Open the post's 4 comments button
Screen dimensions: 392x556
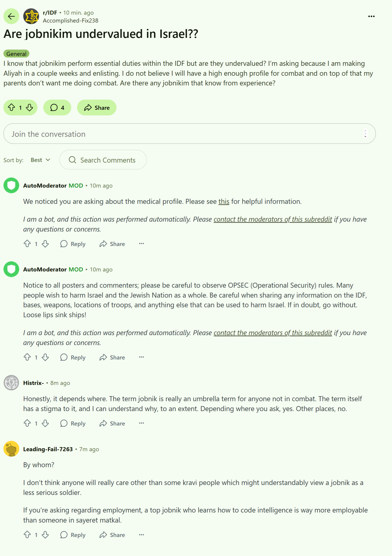tap(57, 108)
